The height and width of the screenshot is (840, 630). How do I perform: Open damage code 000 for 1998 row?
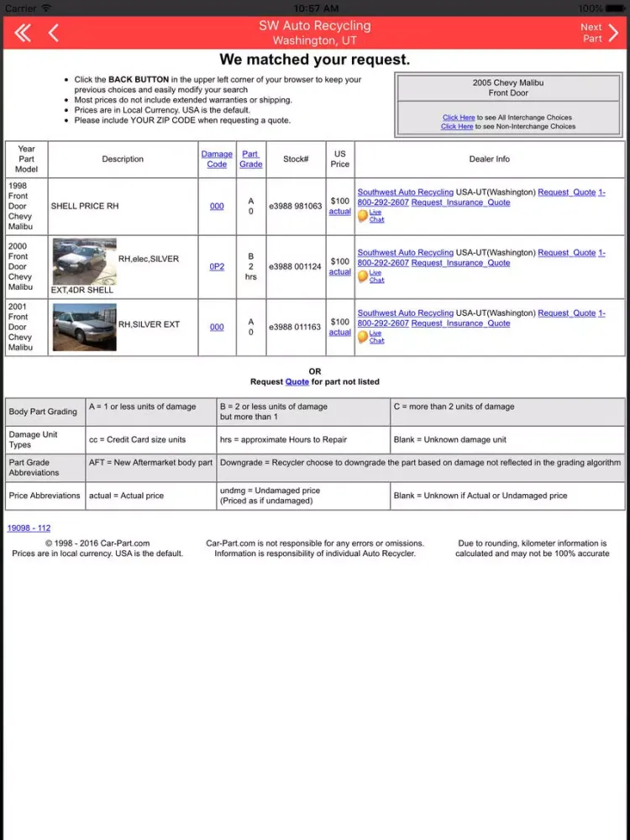tap(217, 207)
